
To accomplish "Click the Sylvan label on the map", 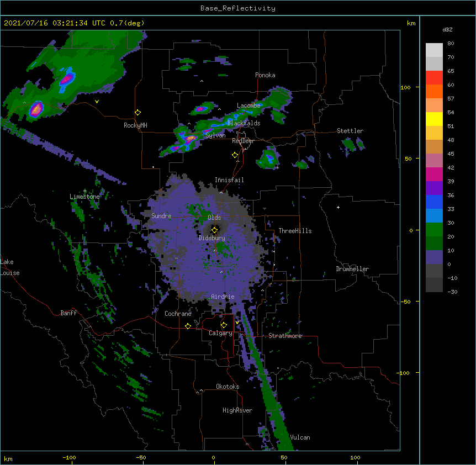I will click(x=215, y=135).
